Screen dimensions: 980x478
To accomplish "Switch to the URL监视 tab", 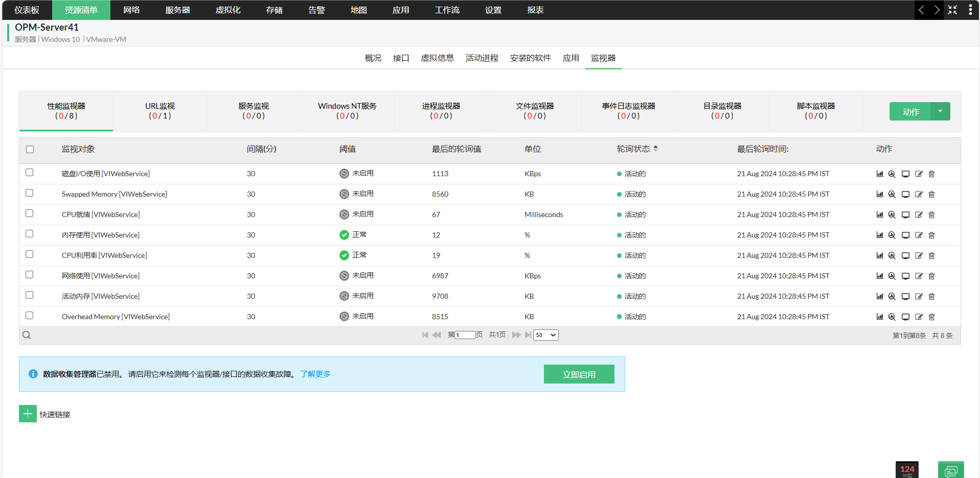I will pyautogui.click(x=160, y=111).
